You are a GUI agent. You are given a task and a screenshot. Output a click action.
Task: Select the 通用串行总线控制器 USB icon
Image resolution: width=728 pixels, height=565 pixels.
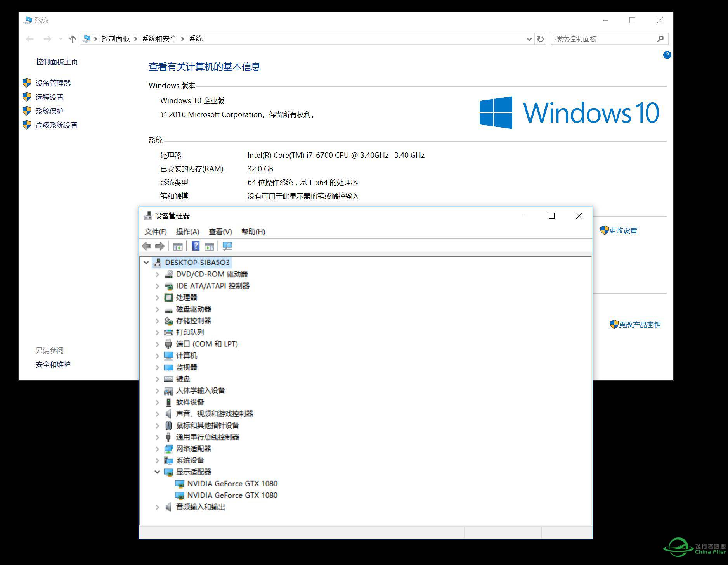point(168,437)
